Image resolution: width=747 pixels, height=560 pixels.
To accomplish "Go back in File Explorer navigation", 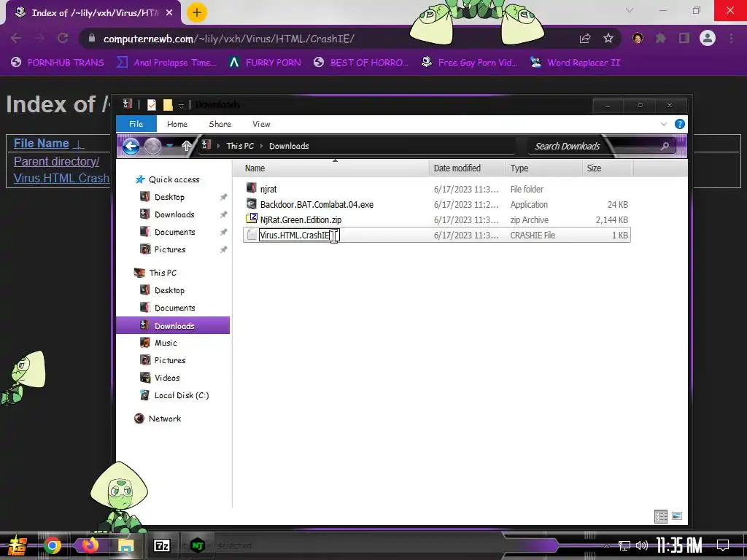I will 131,146.
